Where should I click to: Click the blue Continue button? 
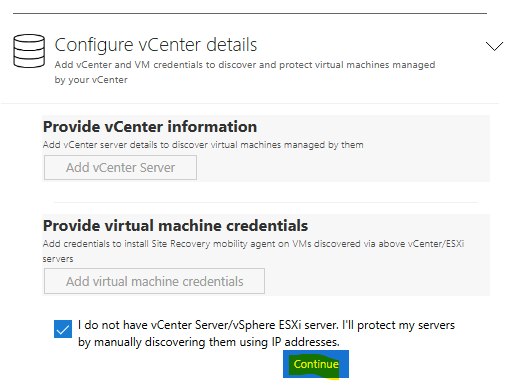pyautogui.click(x=316, y=364)
